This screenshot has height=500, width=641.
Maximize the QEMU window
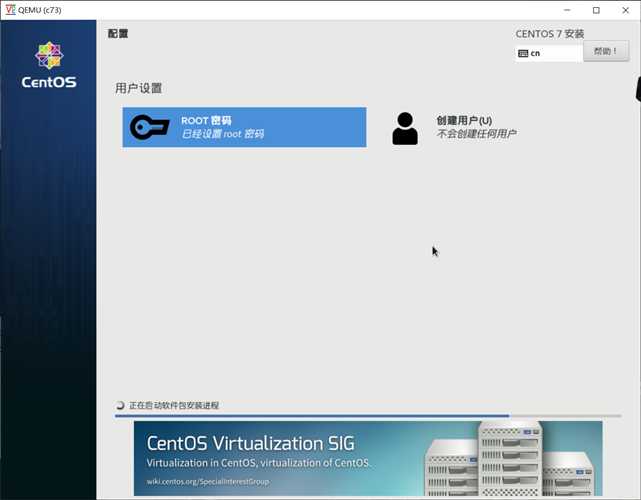pyautogui.click(x=596, y=10)
